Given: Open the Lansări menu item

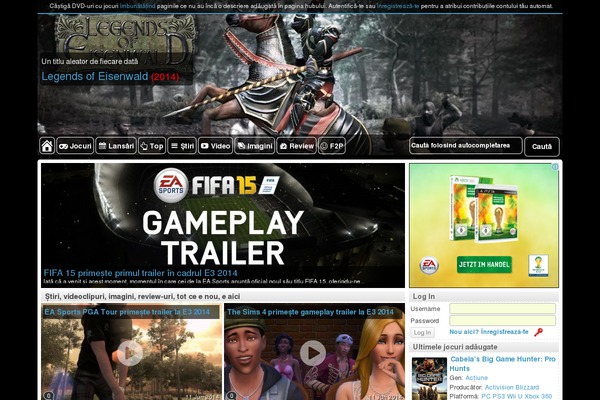Looking at the screenshot, I should (x=116, y=146).
